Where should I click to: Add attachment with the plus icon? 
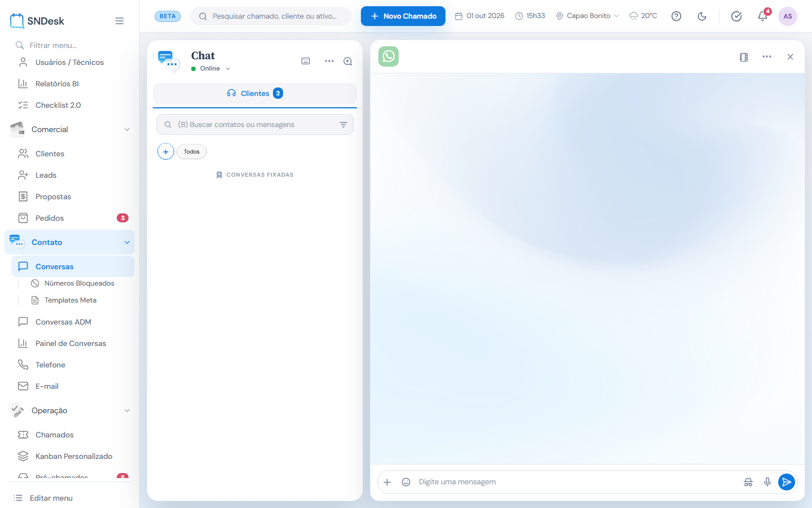[387, 482]
